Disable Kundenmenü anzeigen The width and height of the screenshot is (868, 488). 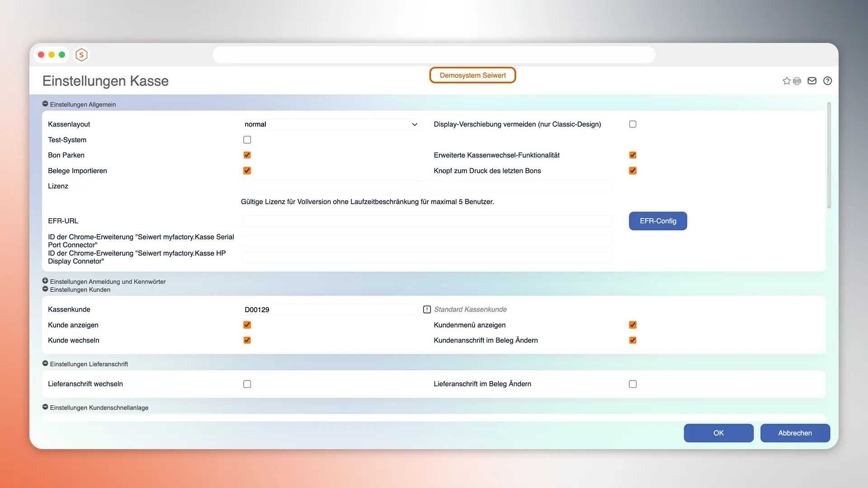pos(632,324)
